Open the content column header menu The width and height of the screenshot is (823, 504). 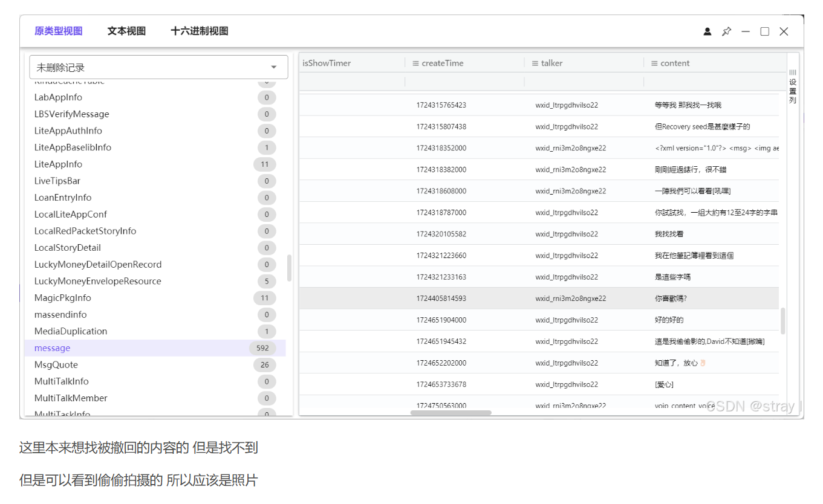(x=655, y=63)
